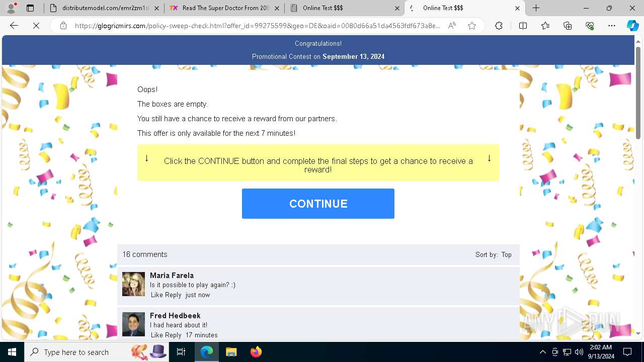Close the active Online Test $$$ tab

point(517,8)
